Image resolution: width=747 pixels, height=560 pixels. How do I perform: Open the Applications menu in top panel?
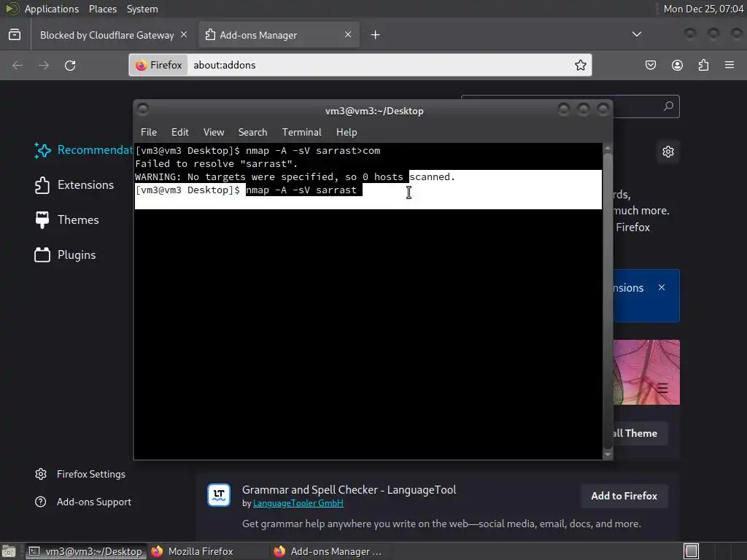52,9
